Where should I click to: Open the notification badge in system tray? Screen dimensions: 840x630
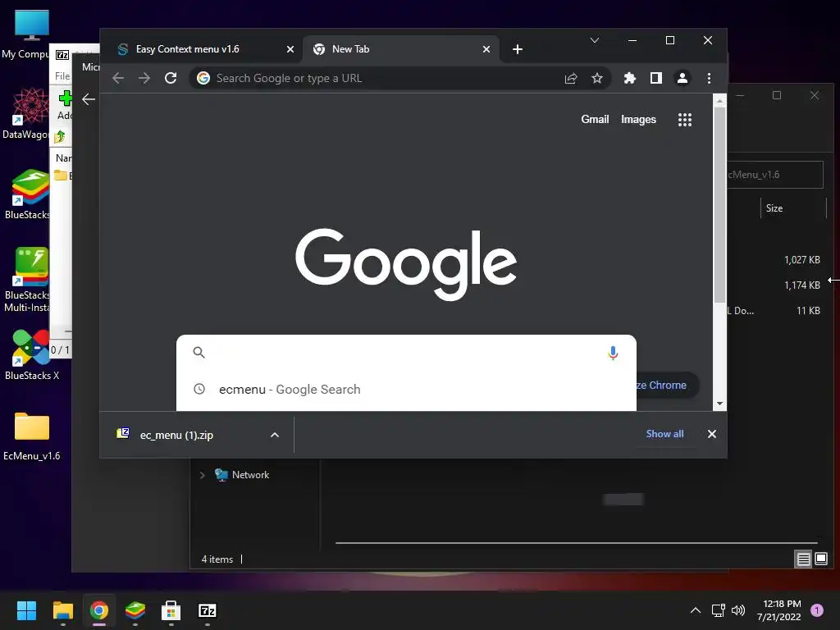tap(817, 610)
